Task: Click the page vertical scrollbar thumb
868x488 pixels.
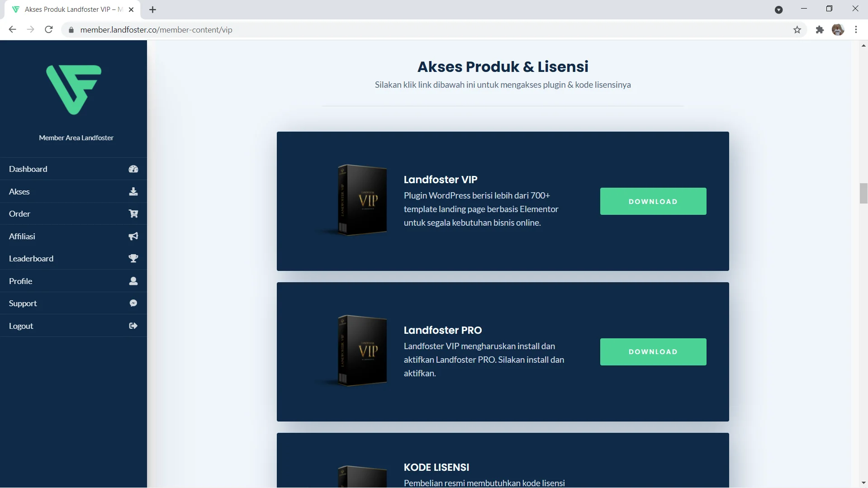Action: tap(863, 194)
